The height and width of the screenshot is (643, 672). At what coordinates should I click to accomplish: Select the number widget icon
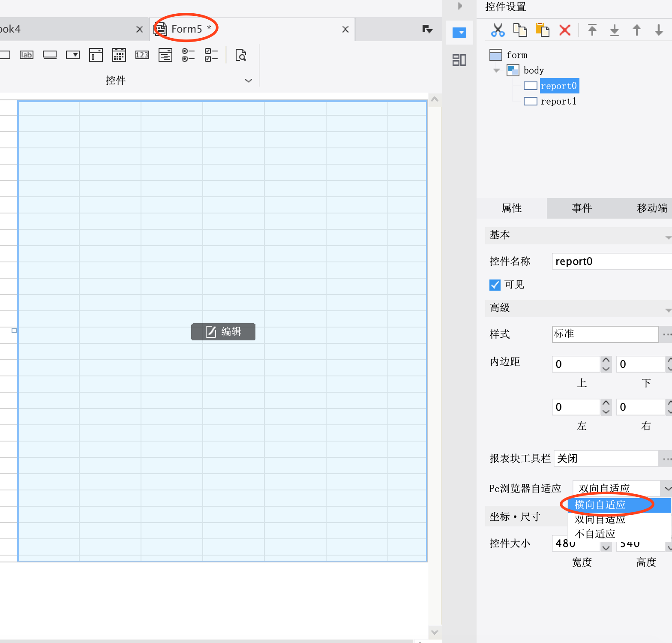142,55
